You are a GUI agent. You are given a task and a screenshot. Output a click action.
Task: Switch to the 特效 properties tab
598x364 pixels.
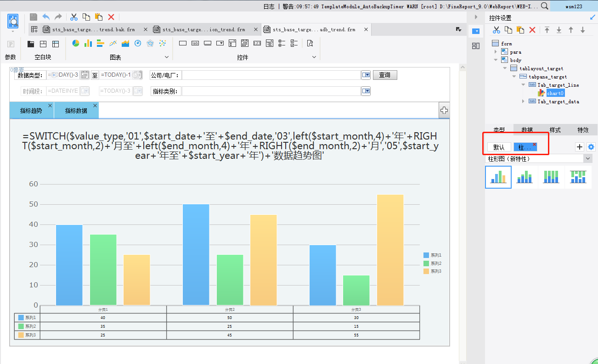[583, 130]
